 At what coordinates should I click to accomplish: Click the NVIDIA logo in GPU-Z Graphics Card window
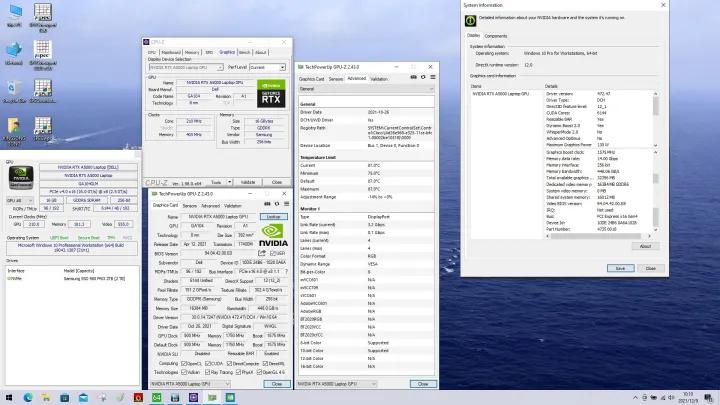click(x=273, y=235)
